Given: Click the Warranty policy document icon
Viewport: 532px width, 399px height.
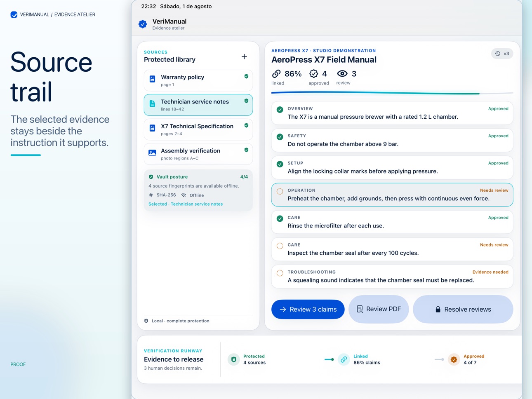Looking at the screenshot, I should [152, 79].
